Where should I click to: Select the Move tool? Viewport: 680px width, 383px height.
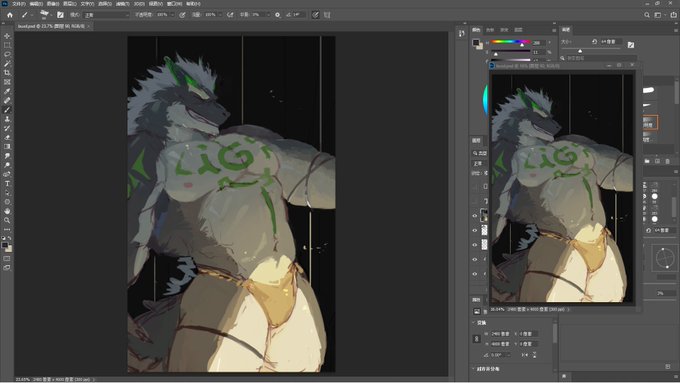(7, 36)
